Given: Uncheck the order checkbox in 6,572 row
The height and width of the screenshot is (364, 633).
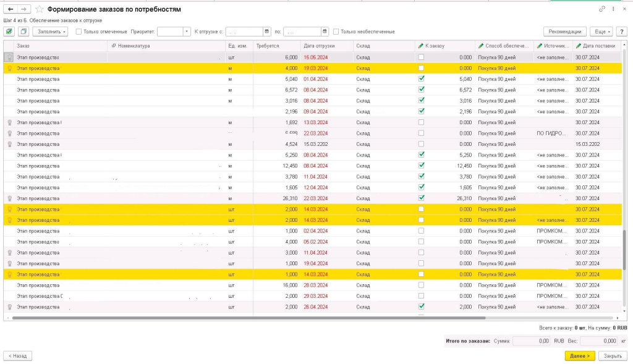Looking at the screenshot, I should tap(421, 90).
